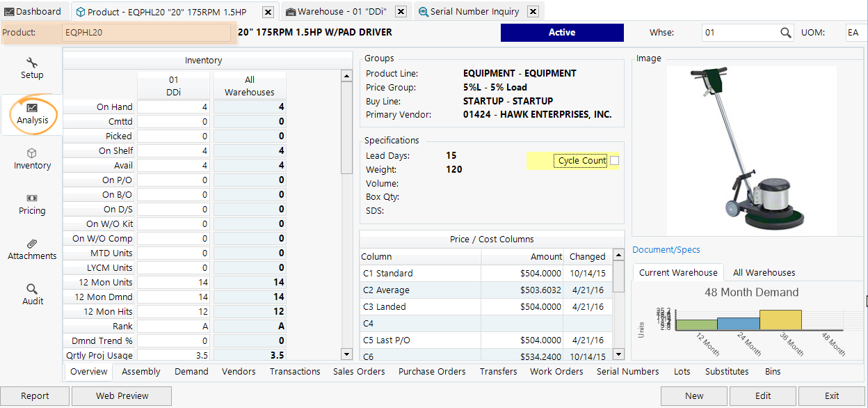This screenshot has width=868, height=408.
Task: Run the Report
Action: [x=35, y=395]
